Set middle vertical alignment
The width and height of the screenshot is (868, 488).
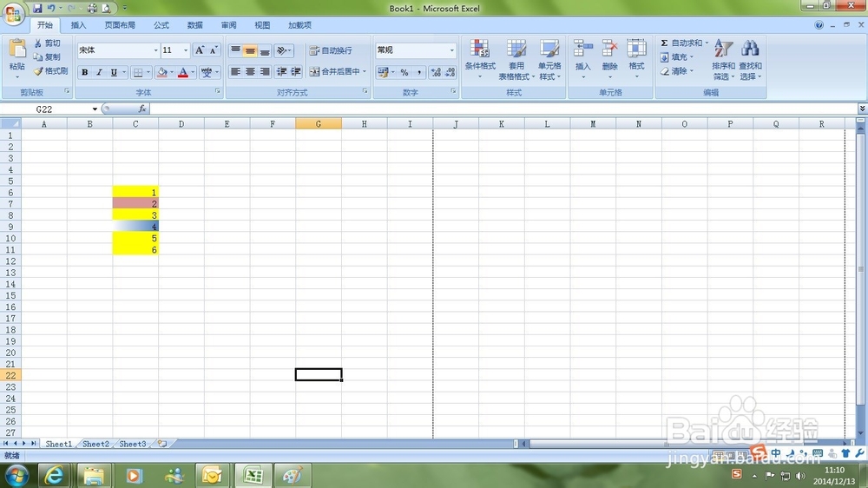tap(250, 50)
